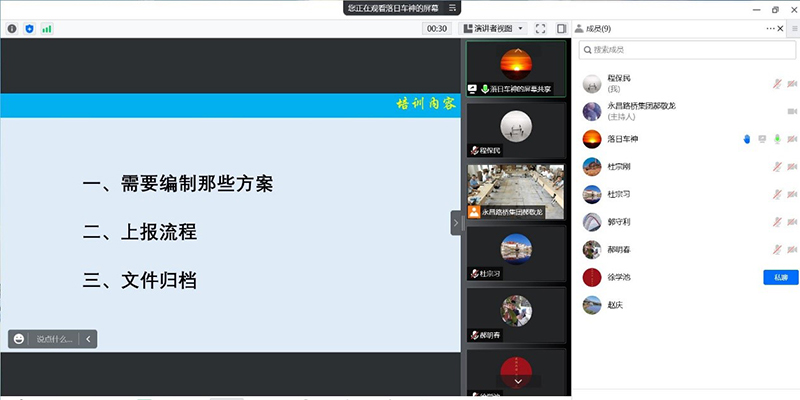This screenshot has width=800, height=400.
Task: Open the meeting info icon
Action: tap(12, 29)
